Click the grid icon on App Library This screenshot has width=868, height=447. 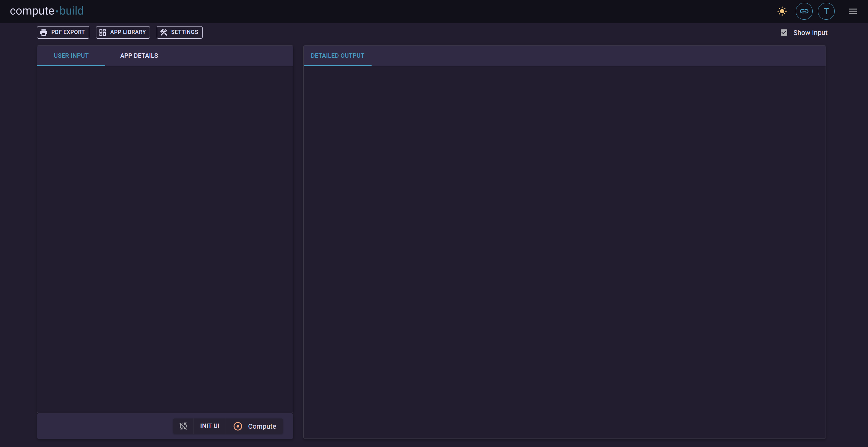(x=103, y=32)
